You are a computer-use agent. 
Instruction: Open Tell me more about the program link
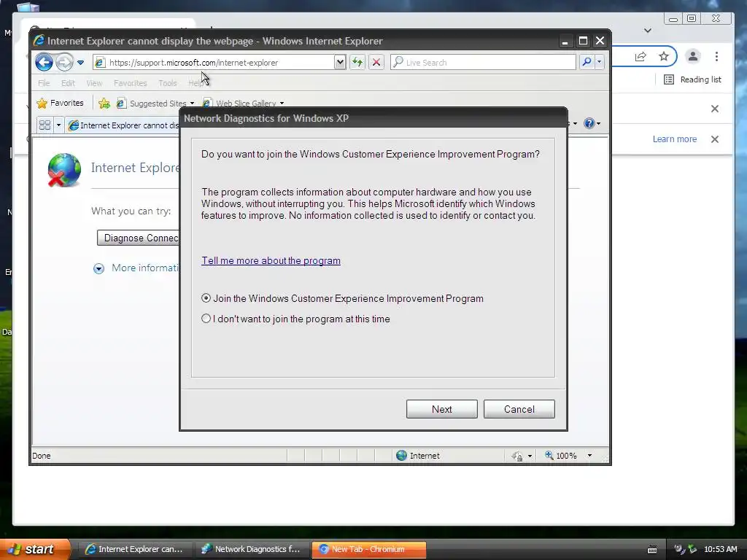pos(271,260)
